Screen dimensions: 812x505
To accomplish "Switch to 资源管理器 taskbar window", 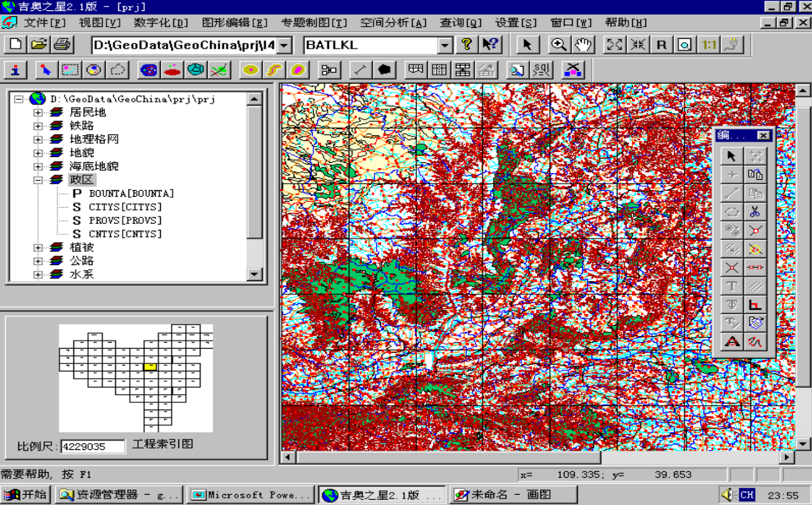I will 119,495.
